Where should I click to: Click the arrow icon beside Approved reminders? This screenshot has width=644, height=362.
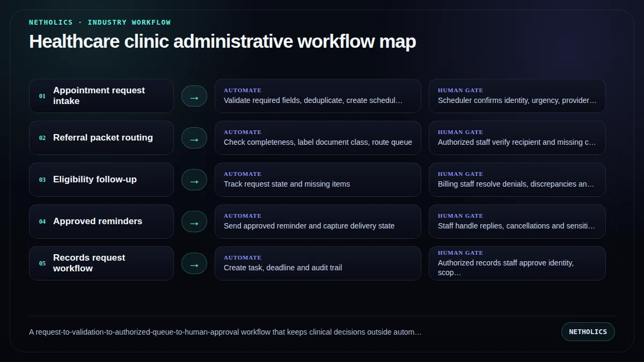(x=194, y=221)
